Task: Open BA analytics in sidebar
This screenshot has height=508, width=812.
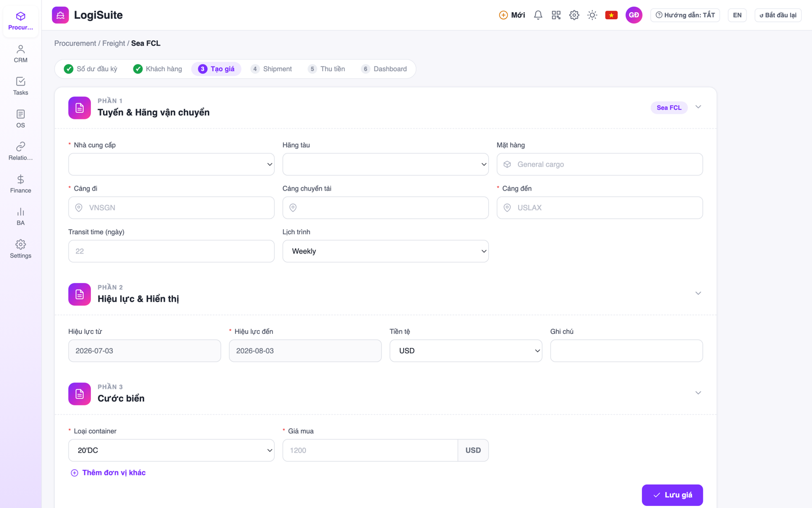Action: coord(20,216)
